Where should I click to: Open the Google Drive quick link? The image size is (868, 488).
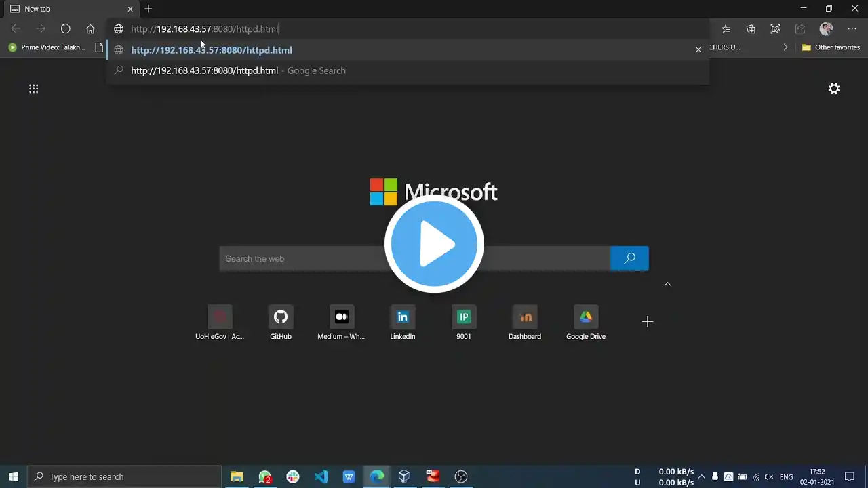(586, 322)
